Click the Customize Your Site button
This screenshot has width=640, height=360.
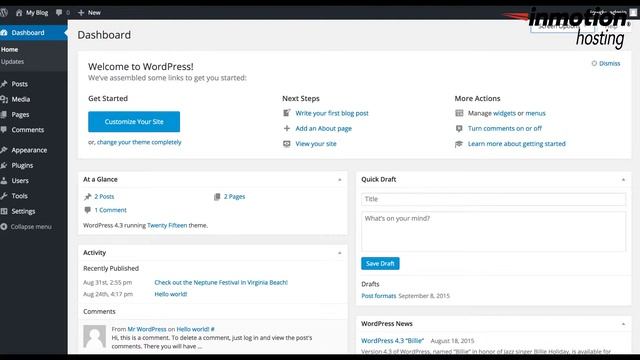(134, 122)
